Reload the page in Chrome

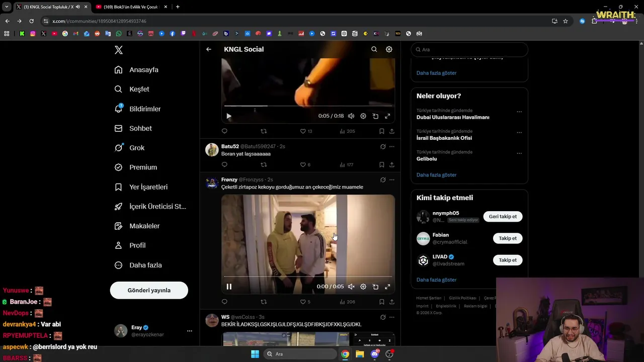(x=31, y=21)
